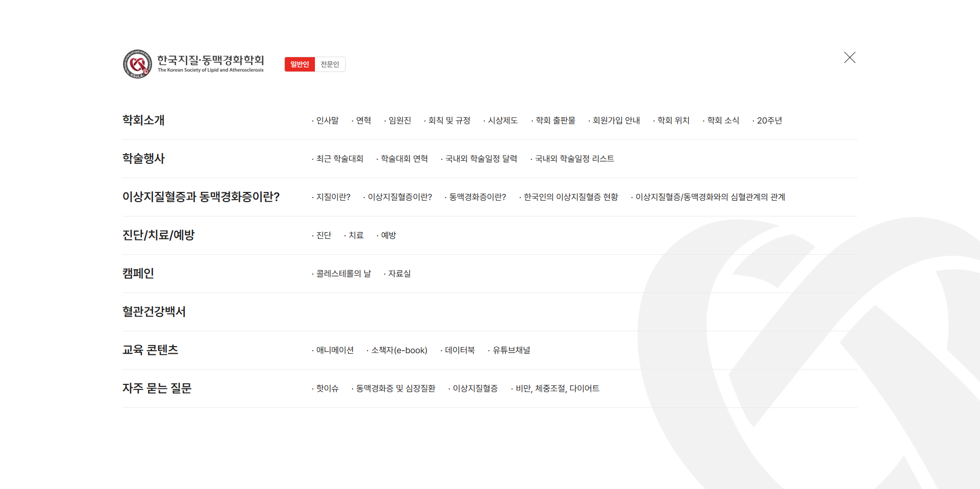The height and width of the screenshot is (489, 980).
Task: Click the KSoLA society logo
Action: click(193, 64)
